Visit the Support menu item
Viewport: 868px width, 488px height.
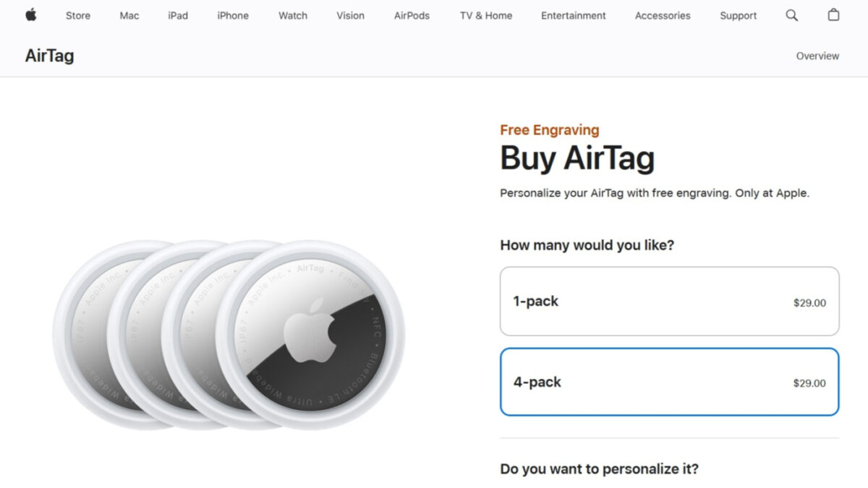click(x=738, y=15)
